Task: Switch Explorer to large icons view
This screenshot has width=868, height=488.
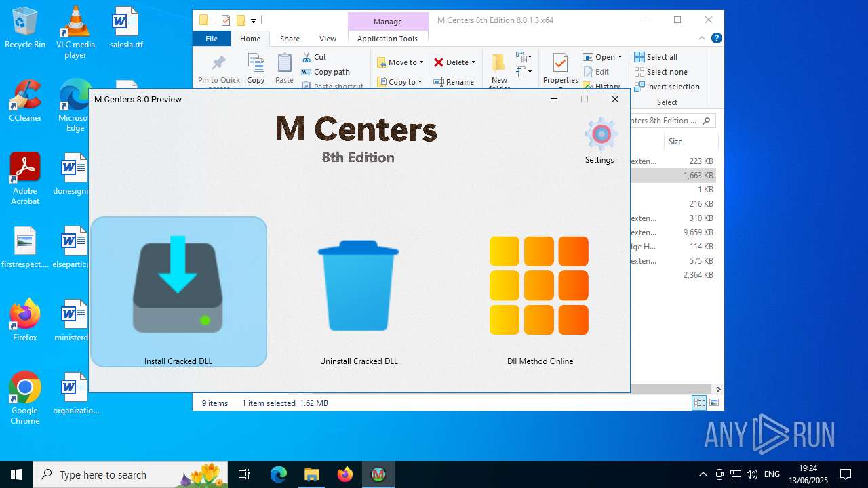Action: point(713,403)
